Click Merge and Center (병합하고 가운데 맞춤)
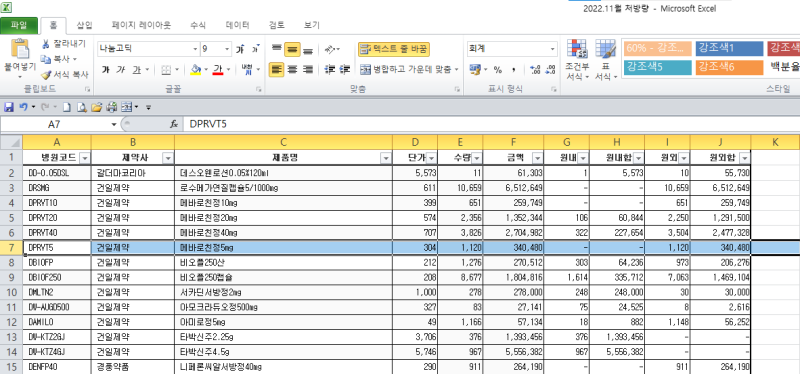This screenshot has width=800, height=374. [x=406, y=69]
